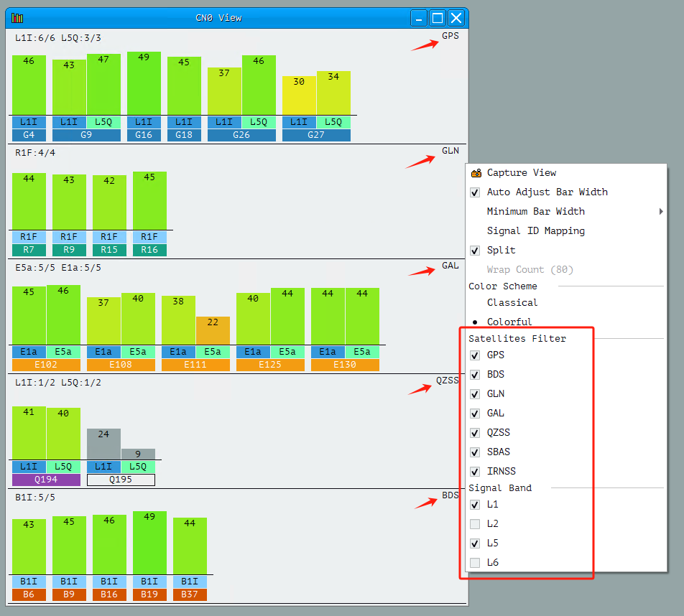Viewport: 684px width, 616px height.
Task: Click the CN0 View app icon in title bar
Action: tap(17, 18)
